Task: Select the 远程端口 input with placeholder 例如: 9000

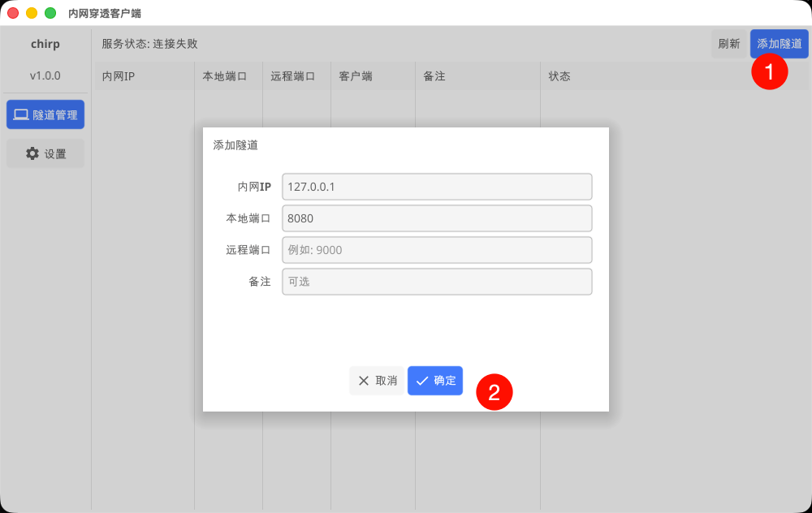Action: point(437,250)
